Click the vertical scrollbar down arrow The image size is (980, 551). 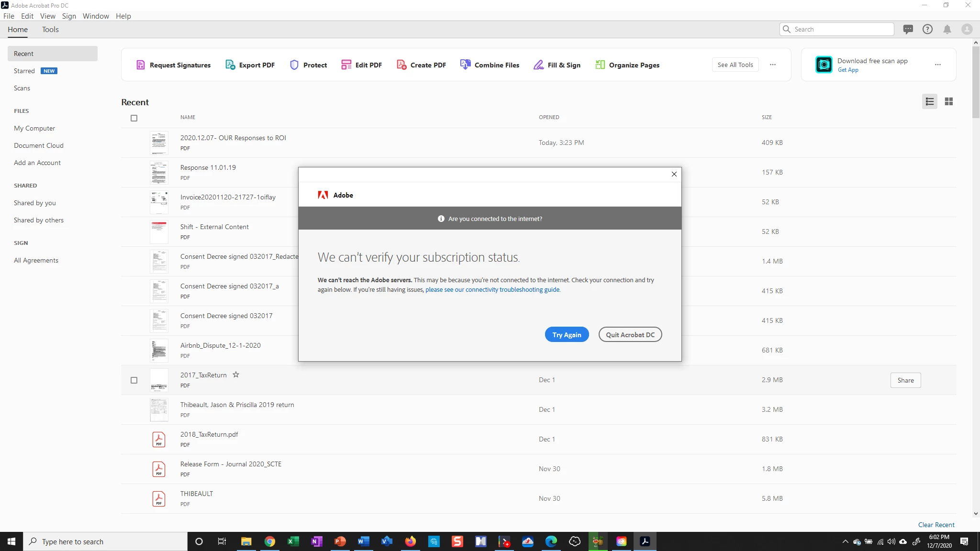pos(976,514)
